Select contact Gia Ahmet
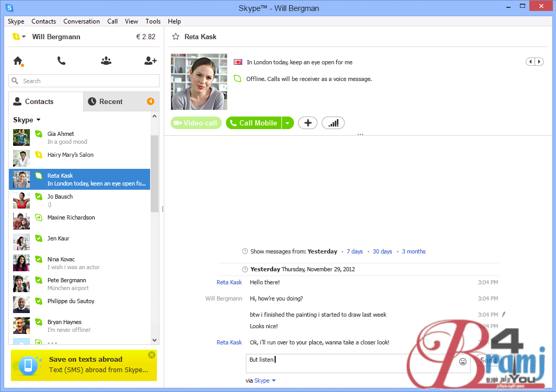Screen dimensions: 556x392 tap(80, 137)
